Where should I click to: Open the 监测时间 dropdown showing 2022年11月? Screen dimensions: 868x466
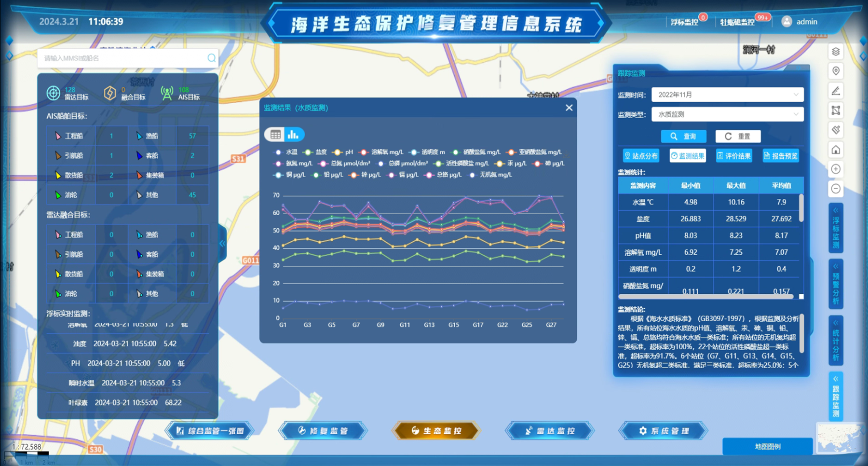(x=727, y=95)
